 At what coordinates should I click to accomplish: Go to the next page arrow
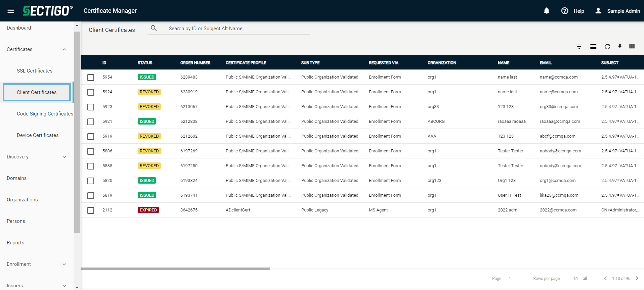click(637, 278)
